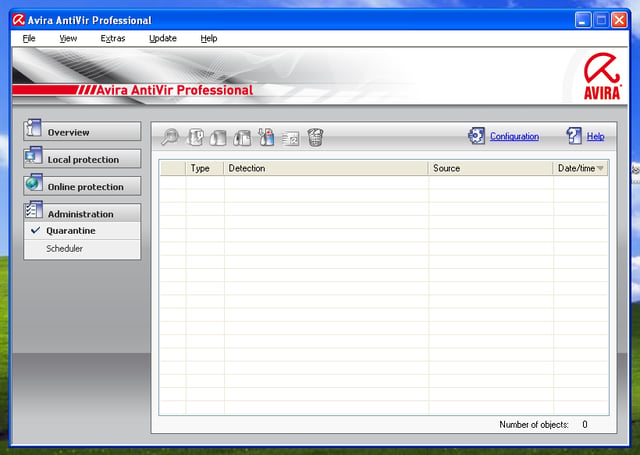Select Quarantine in the Administration list
This screenshot has width=640, height=455.
82,231
